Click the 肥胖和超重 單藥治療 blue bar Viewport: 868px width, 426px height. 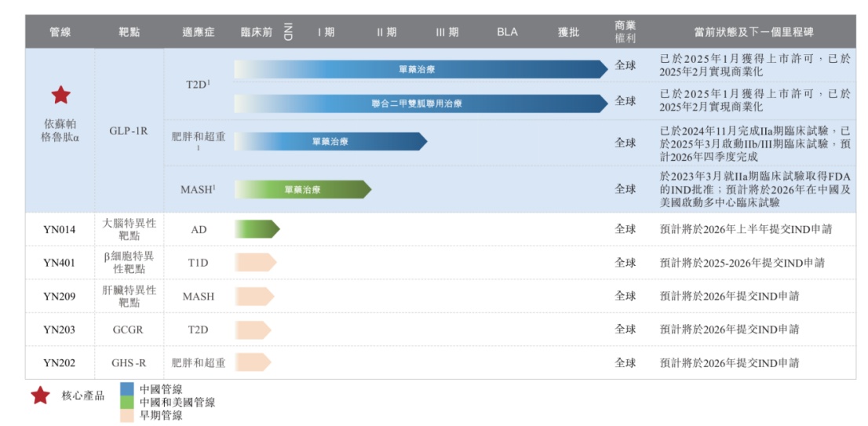(x=330, y=142)
